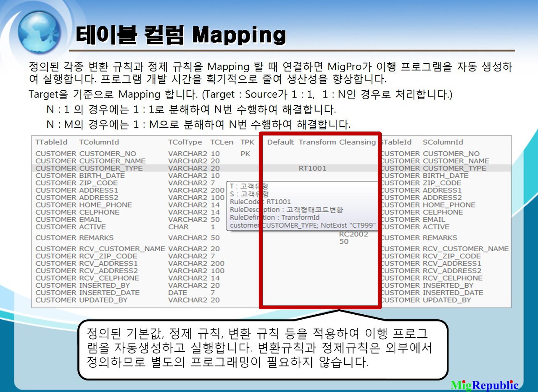Select the RC2002 cell in the Cleansing column

353,234
